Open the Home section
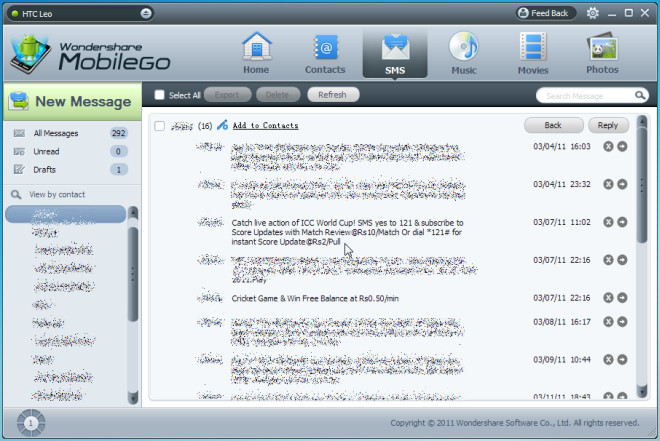Screen dimensions: 660x441 coord(256,54)
